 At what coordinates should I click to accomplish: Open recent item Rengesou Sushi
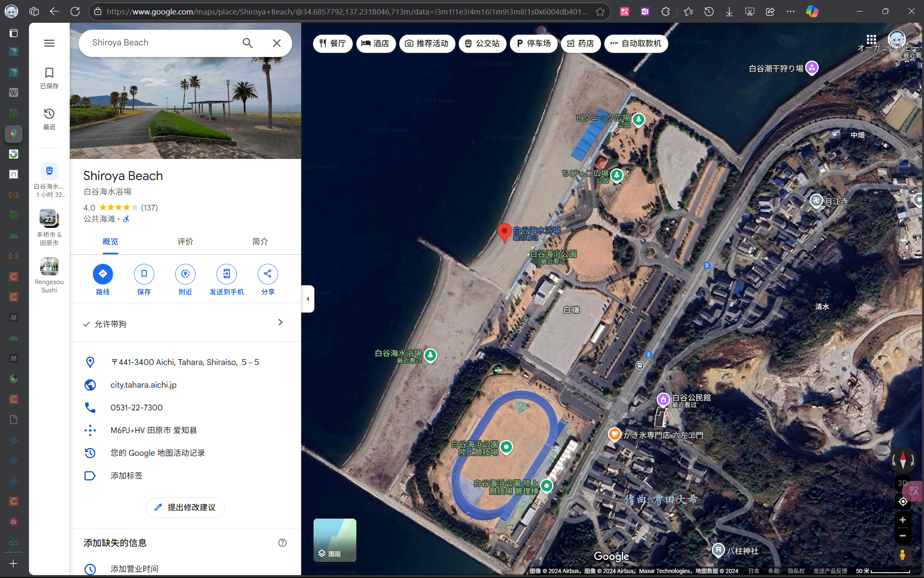pos(49,275)
